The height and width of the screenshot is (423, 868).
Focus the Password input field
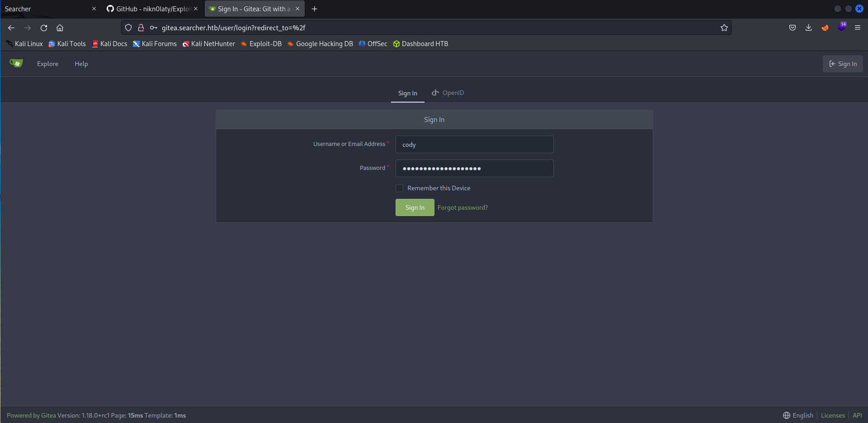[x=474, y=169]
